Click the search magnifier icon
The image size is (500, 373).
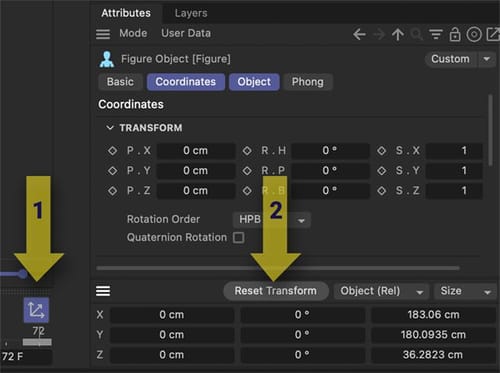(416, 34)
